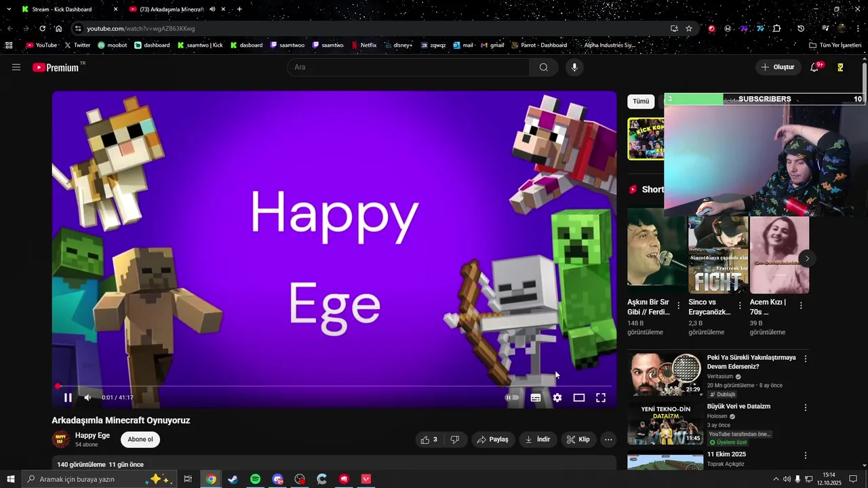This screenshot has height=488, width=868.
Task: Enter fullscreen mode
Action: click(601, 398)
